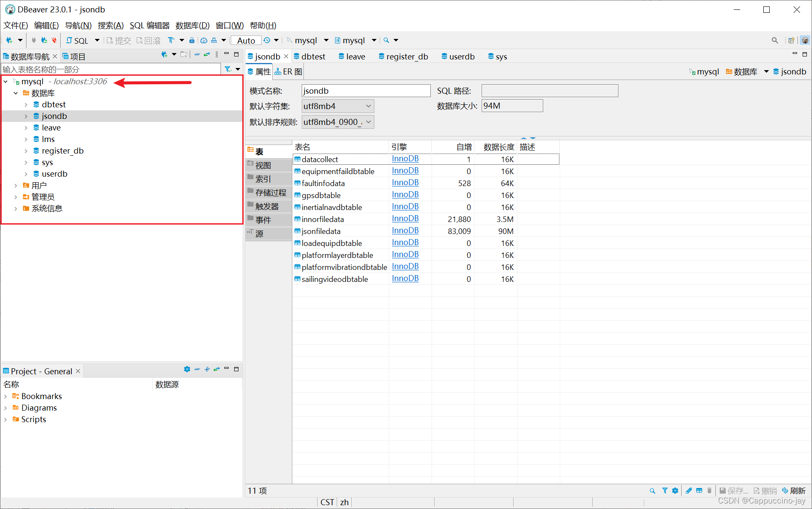Click InnoDB link for jsonfiledata row
The width and height of the screenshot is (812, 509).
[x=405, y=231]
